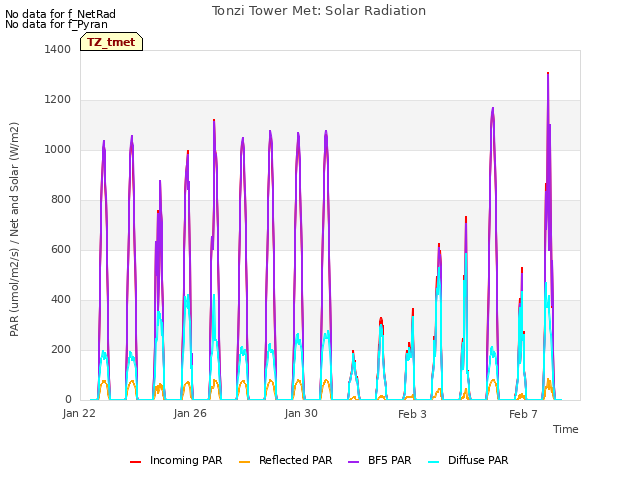The image size is (640, 480).
Task: Click the Feb 6 peak near 1170
Action: [493, 109]
